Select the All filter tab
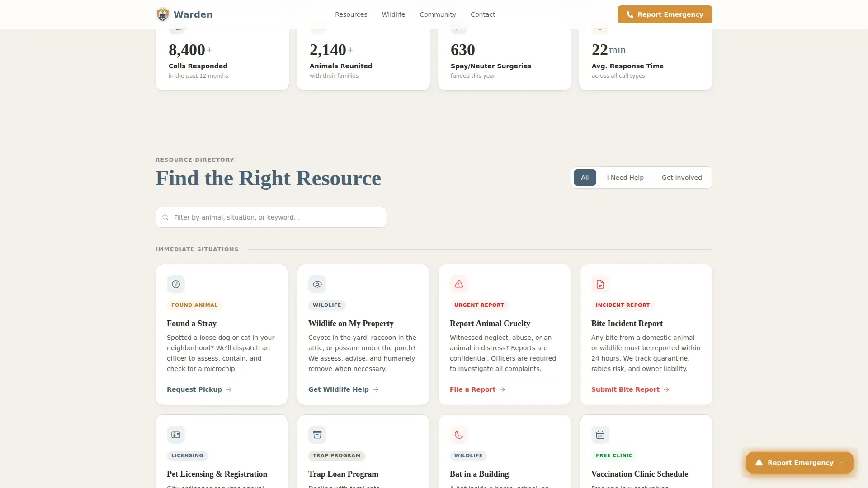Screen dimensions: 868x488 click(585, 178)
